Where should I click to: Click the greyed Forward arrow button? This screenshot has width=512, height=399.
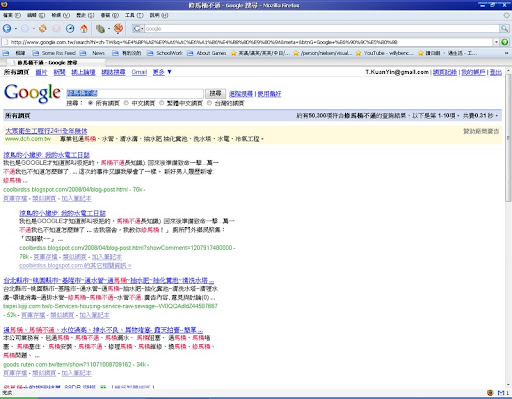pyautogui.click(x=25, y=29)
